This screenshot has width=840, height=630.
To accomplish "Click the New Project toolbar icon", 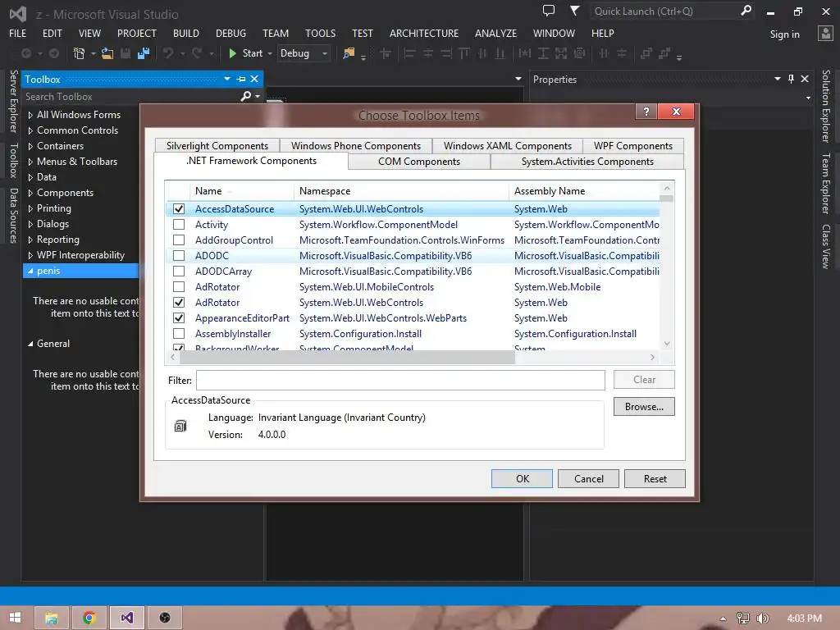I will pos(79,53).
